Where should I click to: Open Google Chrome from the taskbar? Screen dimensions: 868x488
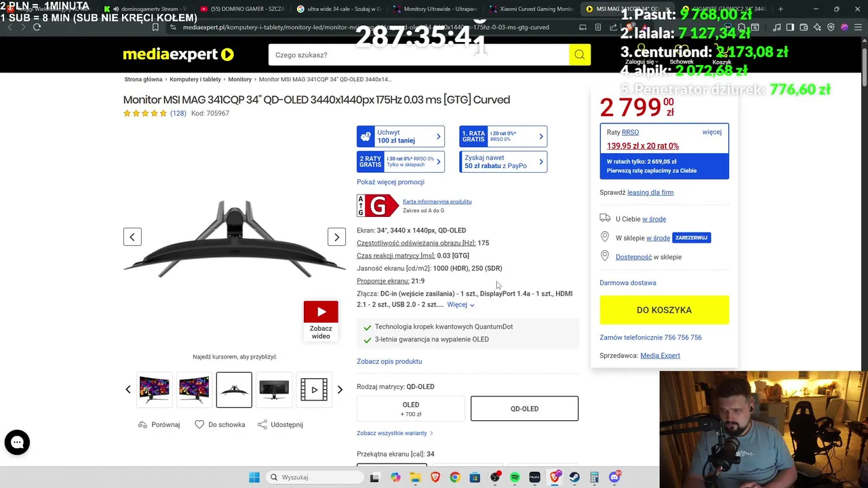pyautogui.click(x=455, y=477)
